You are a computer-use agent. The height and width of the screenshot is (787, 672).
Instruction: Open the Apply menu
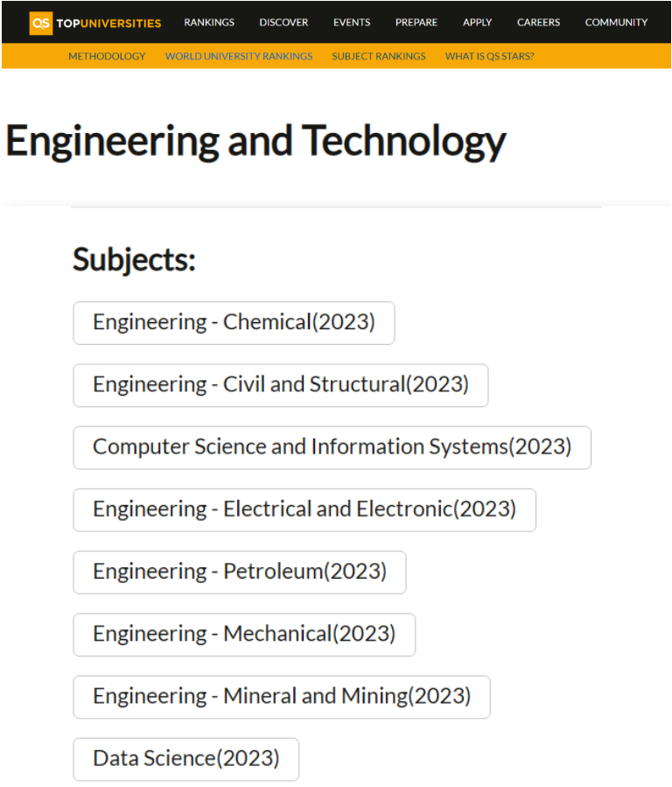[x=478, y=23]
